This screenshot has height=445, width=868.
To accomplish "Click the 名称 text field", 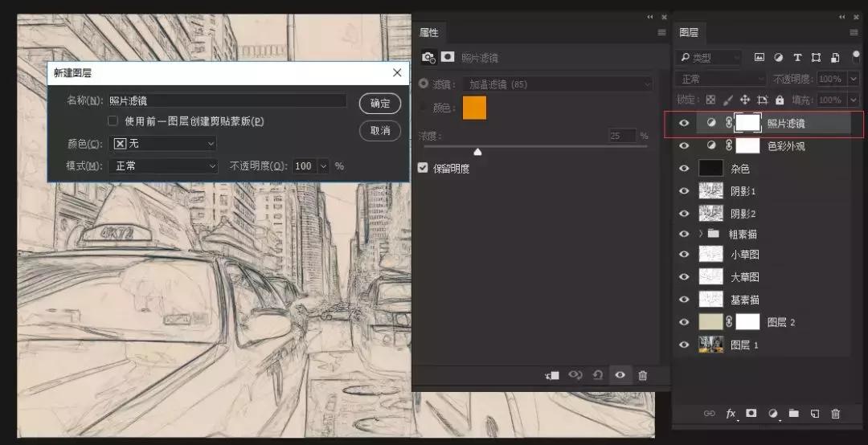I will (x=227, y=100).
